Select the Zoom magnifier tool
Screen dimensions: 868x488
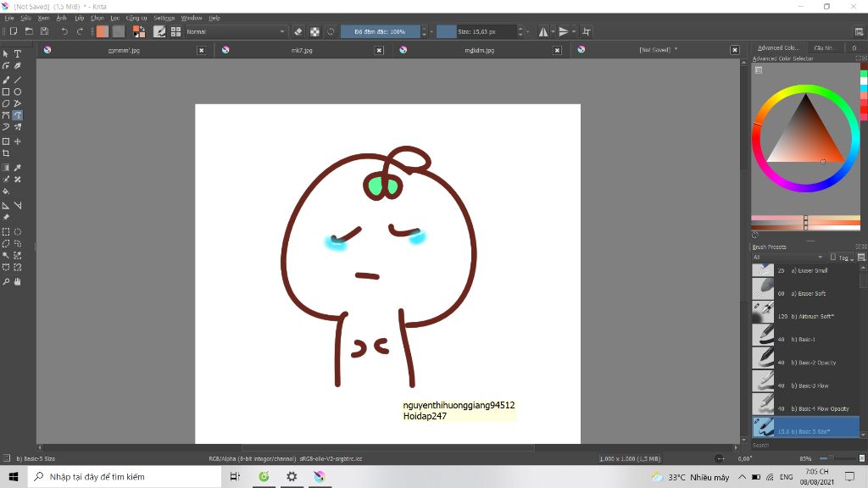coord(6,281)
